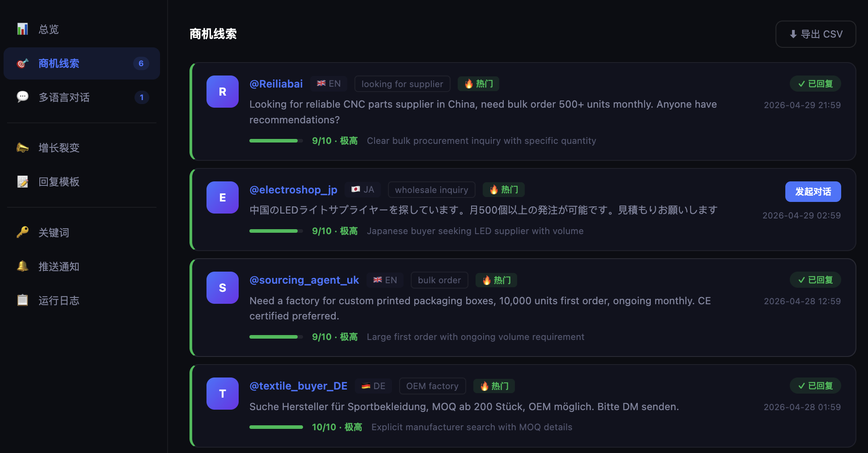This screenshot has height=453, width=868.
Task: Export leads with 导出 CSV button
Action: pos(816,34)
